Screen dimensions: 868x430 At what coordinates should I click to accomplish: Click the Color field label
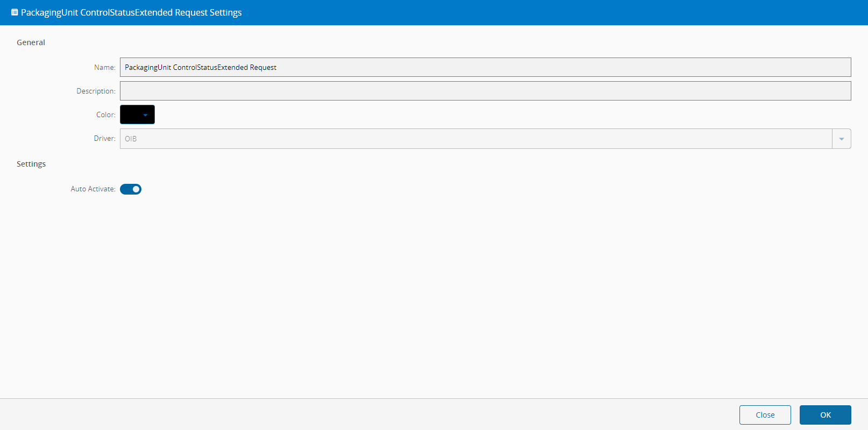(x=106, y=114)
